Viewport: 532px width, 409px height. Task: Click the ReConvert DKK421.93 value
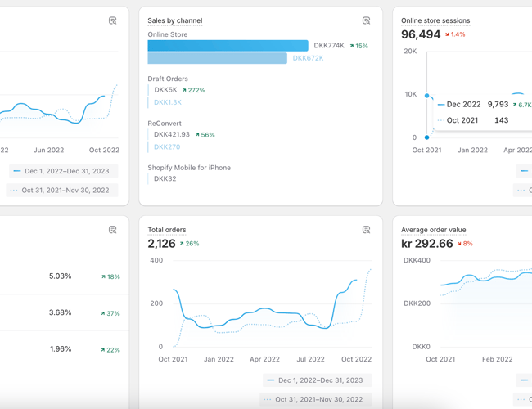(x=171, y=134)
